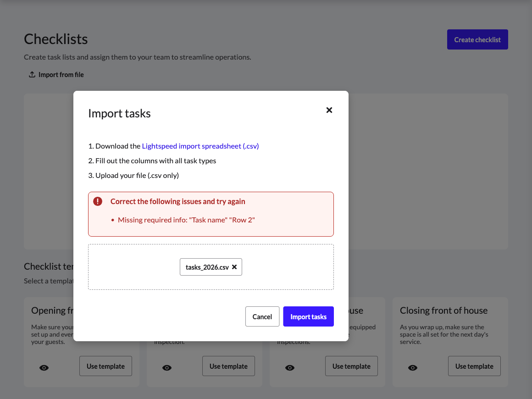The image size is (532, 399).
Task: Toggle the eye icon under the fourth template
Action: coord(413,367)
